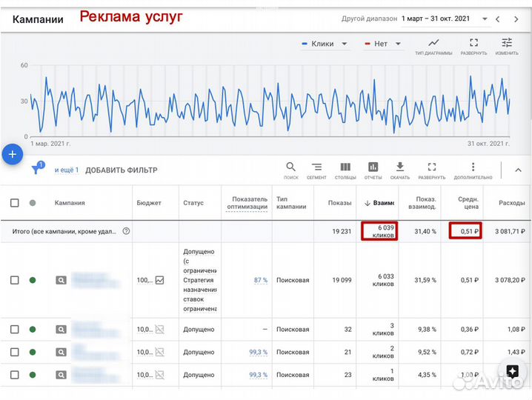Click the blue plus create campaign button

pos(12,154)
